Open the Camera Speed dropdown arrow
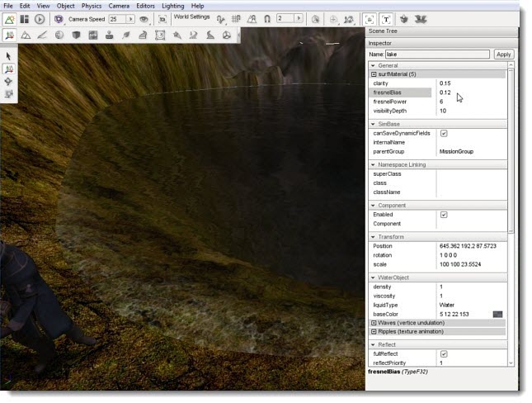The width and height of the screenshot is (532, 403). pos(130,19)
